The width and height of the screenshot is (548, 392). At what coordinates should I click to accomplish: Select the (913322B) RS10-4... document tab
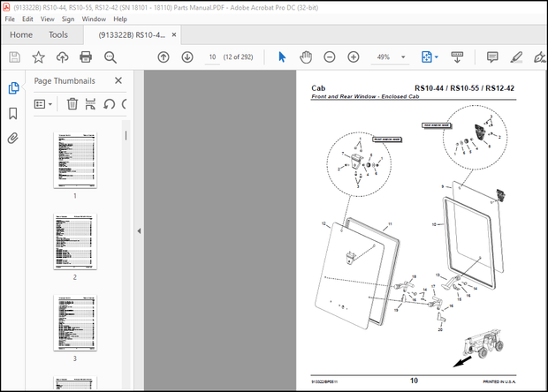pyautogui.click(x=132, y=35)
